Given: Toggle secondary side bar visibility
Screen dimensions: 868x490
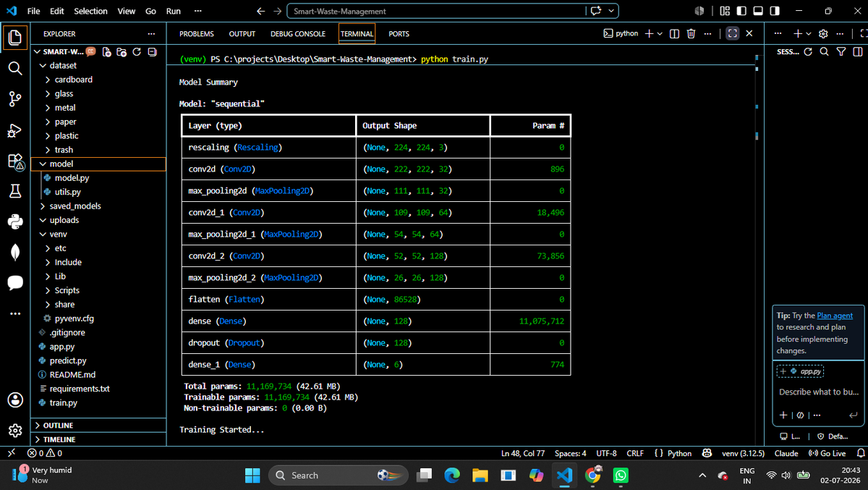Looking at the screenshot, I should [774, 11].
